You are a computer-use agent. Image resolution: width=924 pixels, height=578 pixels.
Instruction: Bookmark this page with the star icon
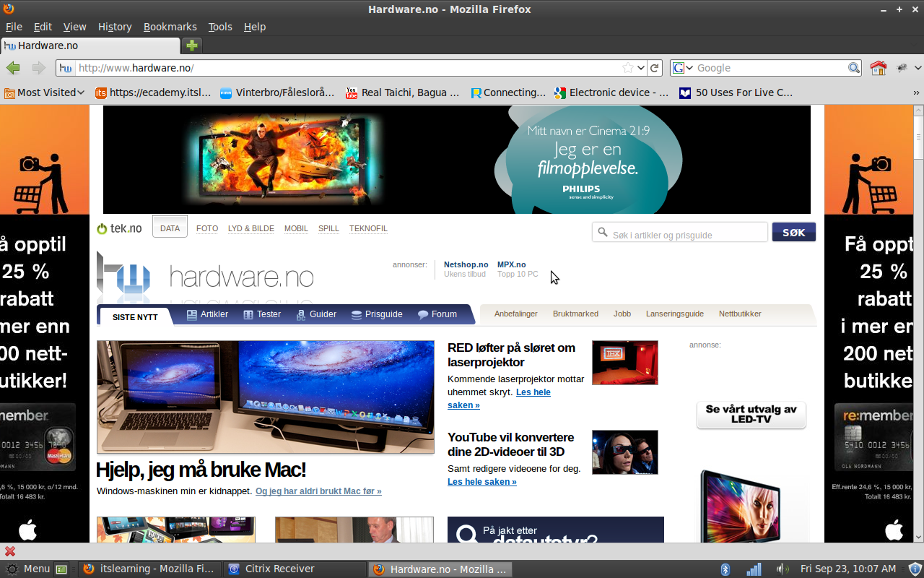pos(628,68)
